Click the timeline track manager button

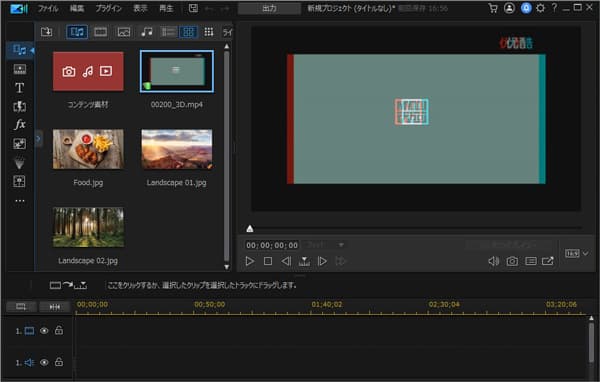click(x=21, y=307)
